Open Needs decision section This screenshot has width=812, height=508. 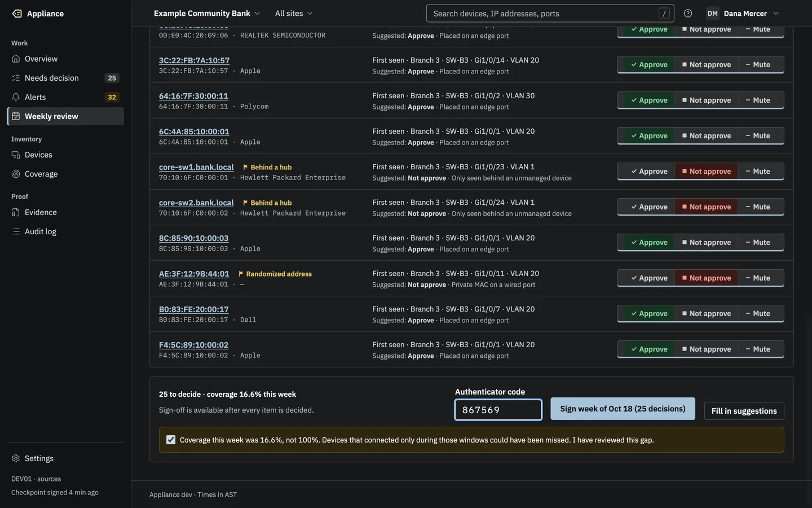tap(65, 78)
